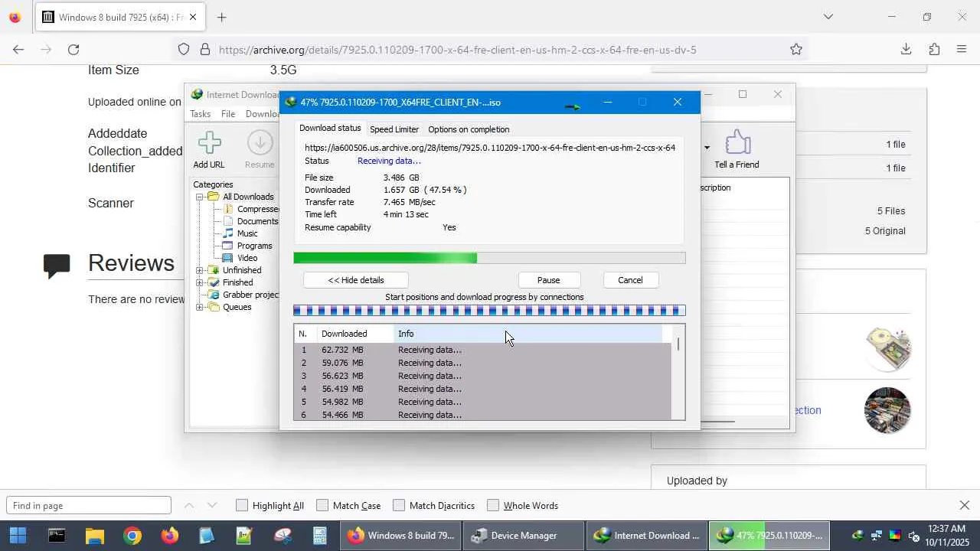Select the Music category note icon
This screenshot has width=980, height=551.
click(x=228, y=233)
